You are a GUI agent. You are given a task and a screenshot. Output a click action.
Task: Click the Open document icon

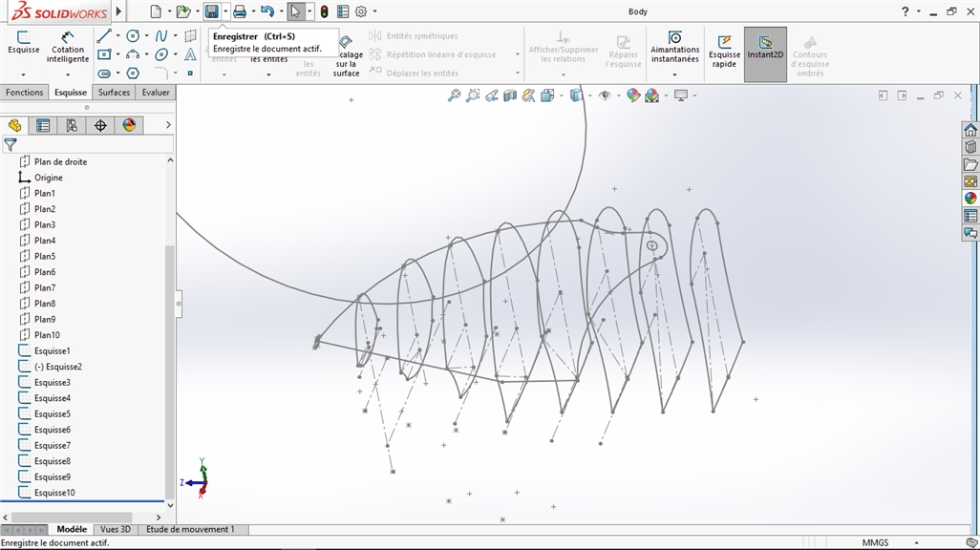(183, 11)
